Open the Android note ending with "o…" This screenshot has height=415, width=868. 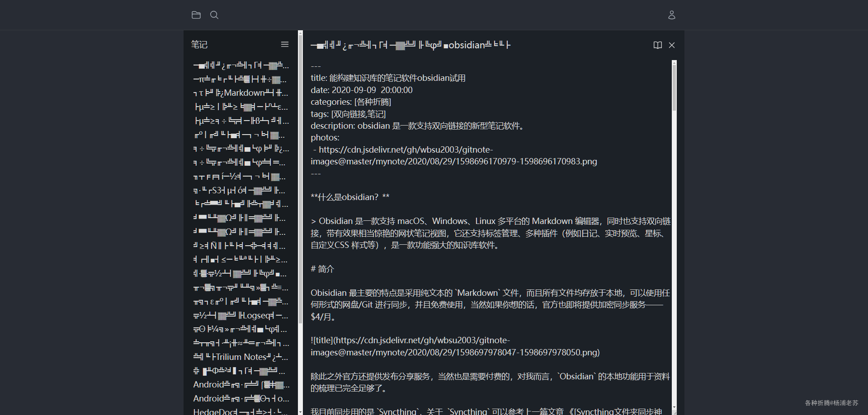pyautogui.click(x=241, y=399)
